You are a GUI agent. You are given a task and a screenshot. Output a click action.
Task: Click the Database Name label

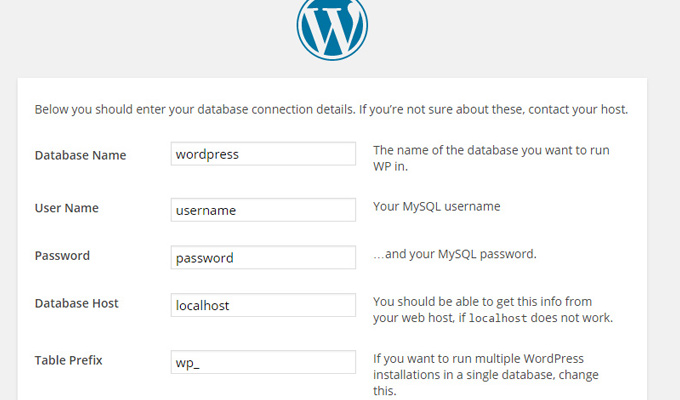click(x=80, y=155)
